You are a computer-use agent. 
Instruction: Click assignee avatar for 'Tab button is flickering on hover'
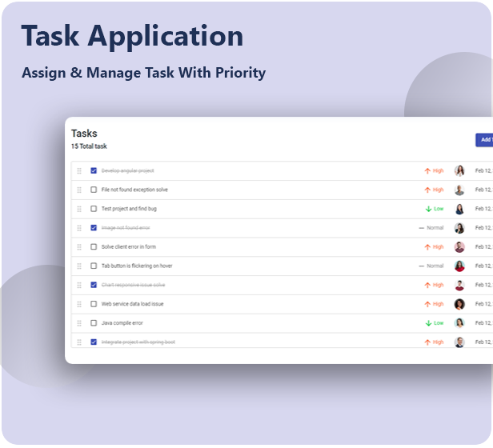[x=459, y=266]
